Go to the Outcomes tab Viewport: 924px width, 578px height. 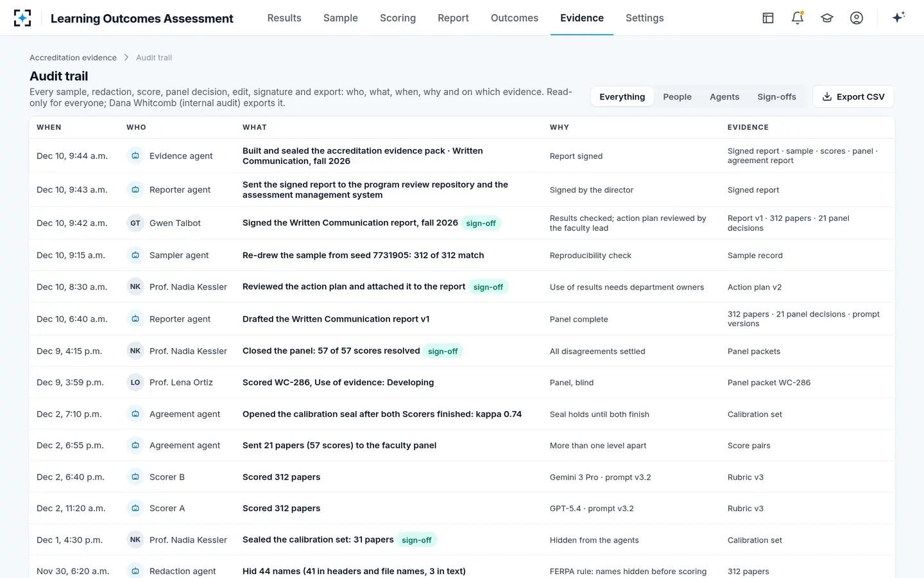(x=515, y=18)
